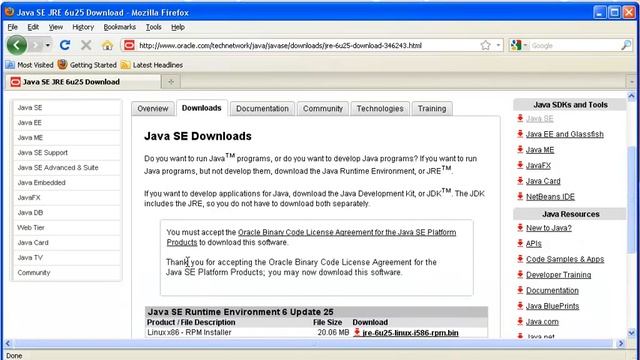Viewport: 640px width, 360px height.
Task: Open the View menu
Action: tap(56, 27)
